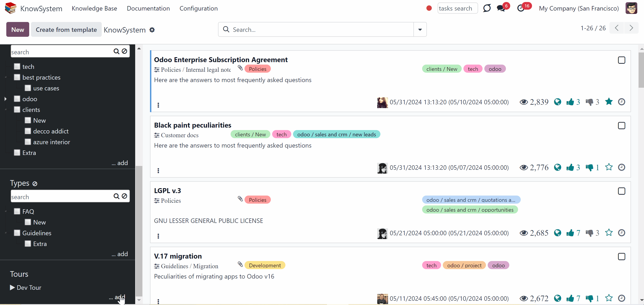Select the LGPL v.3 article checkbox
Screen dimensions: 644x305
pos(622,191)
